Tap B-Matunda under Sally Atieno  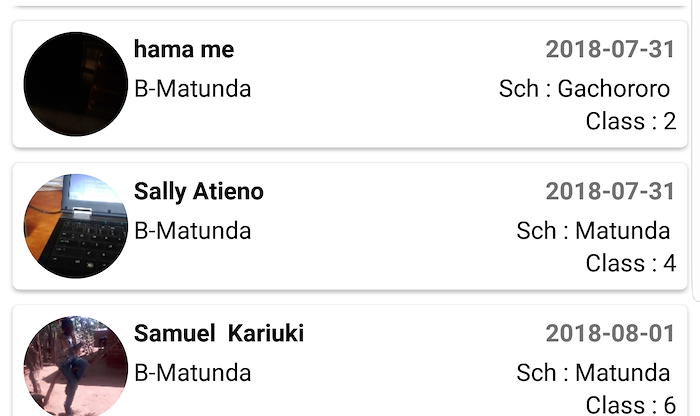(x=192, y=231)
